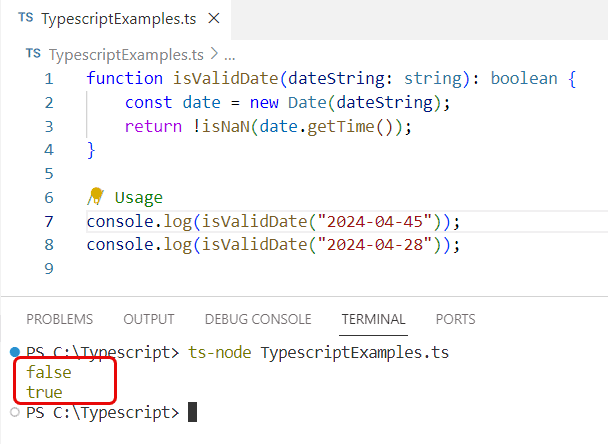
Task: Click the terminal cursor at last prompt
Action: coord(192,412)
